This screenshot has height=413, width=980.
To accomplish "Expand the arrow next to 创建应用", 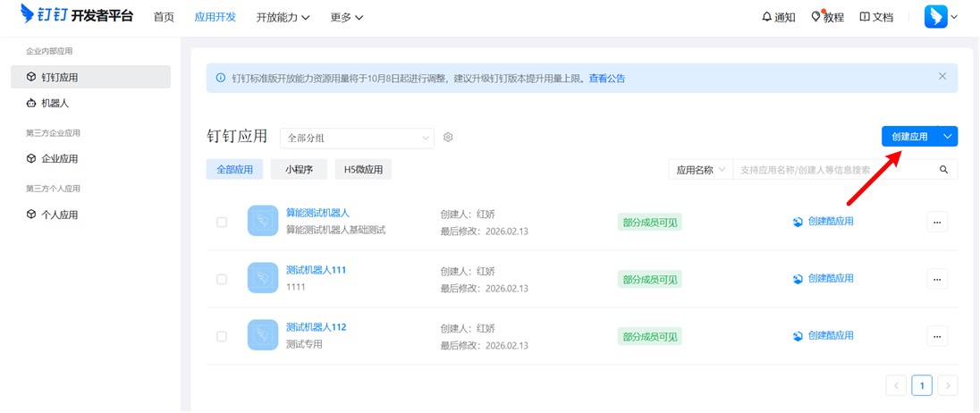I will click(x=948, y=137).
